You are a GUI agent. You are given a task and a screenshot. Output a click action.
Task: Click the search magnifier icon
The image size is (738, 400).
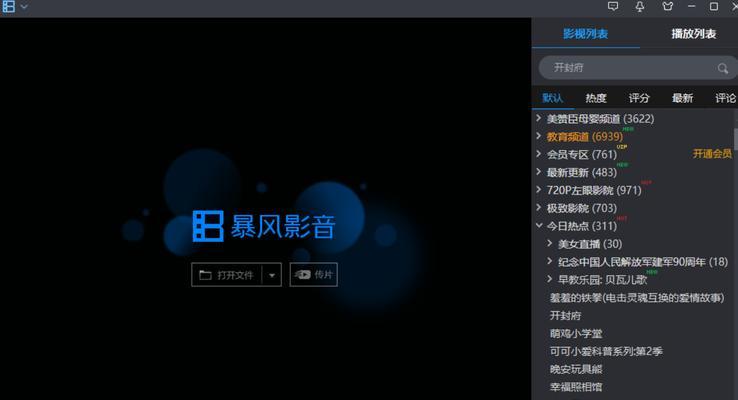[x=723, y=69]
